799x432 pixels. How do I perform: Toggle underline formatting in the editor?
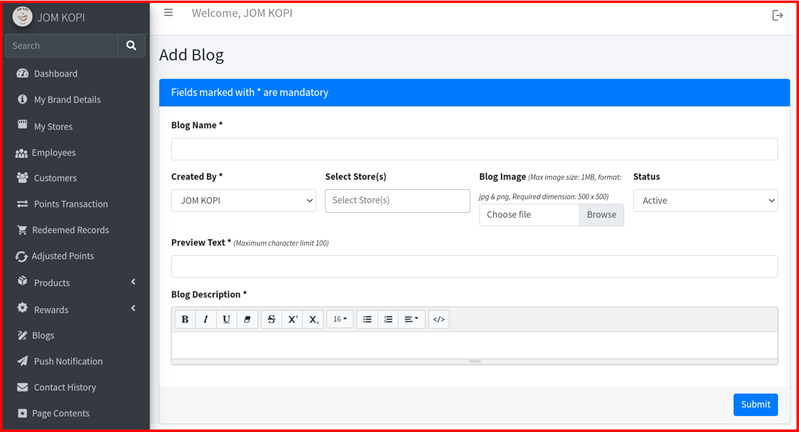point(227,319)
